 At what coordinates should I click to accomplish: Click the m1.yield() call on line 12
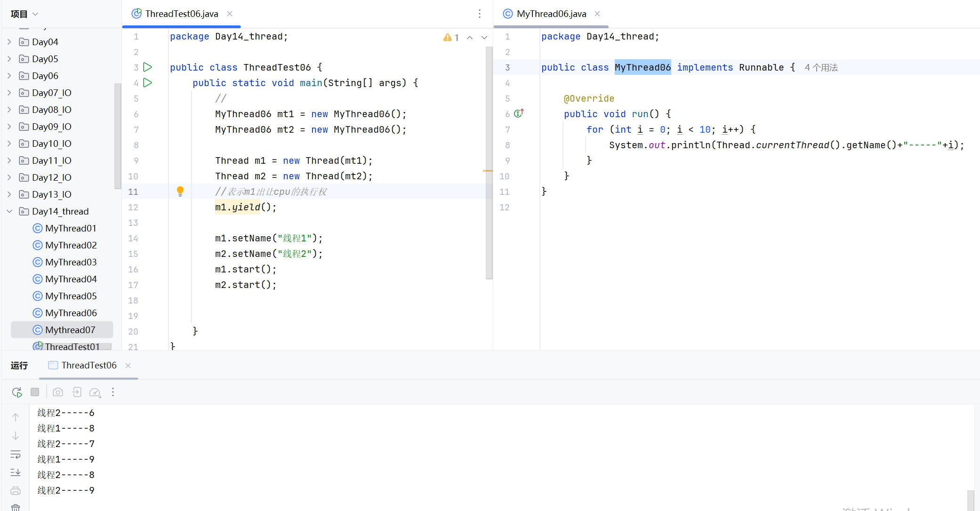[x=246, y=207]
